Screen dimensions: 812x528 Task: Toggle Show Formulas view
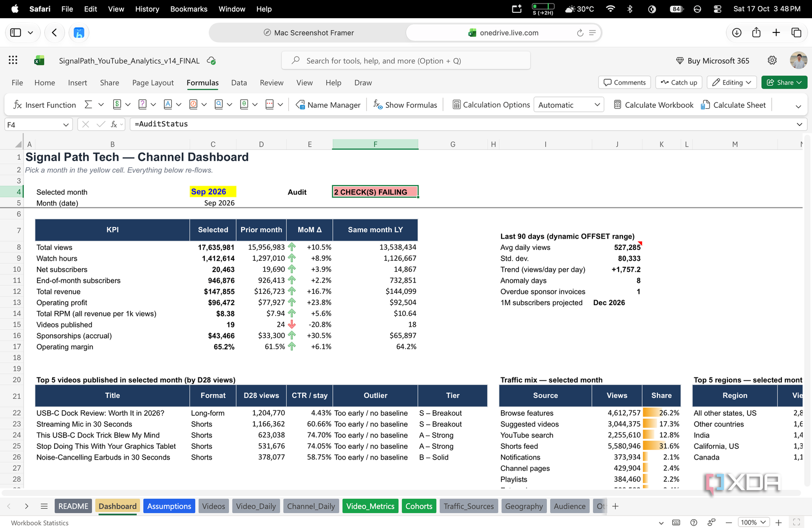pos(405,105)
